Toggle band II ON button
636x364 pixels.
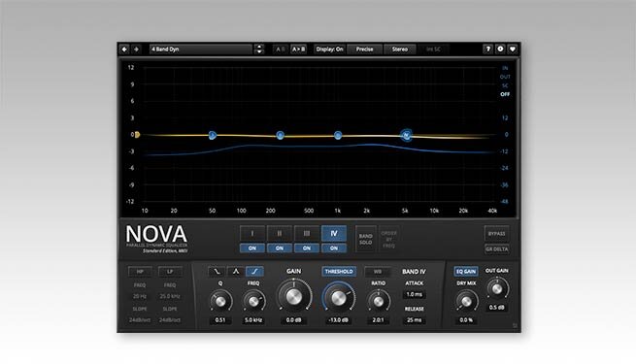click(280, 248)
